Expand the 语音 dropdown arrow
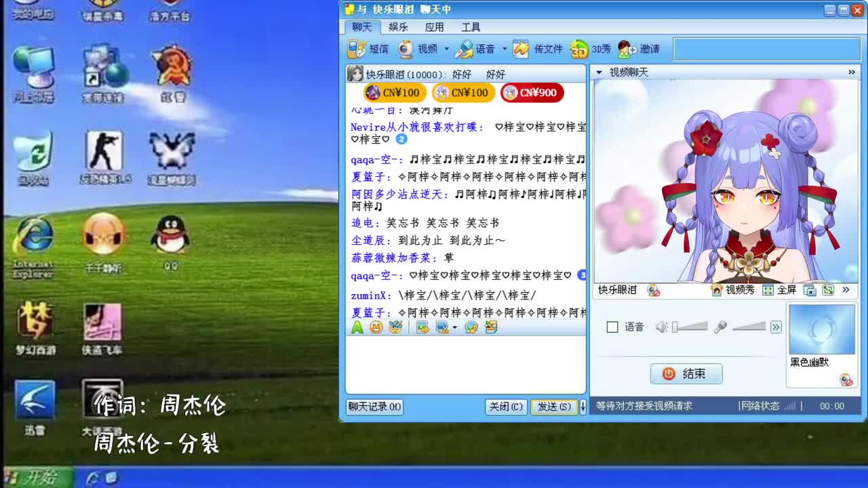Screen dimensions: 868x488 coord(504,49)
